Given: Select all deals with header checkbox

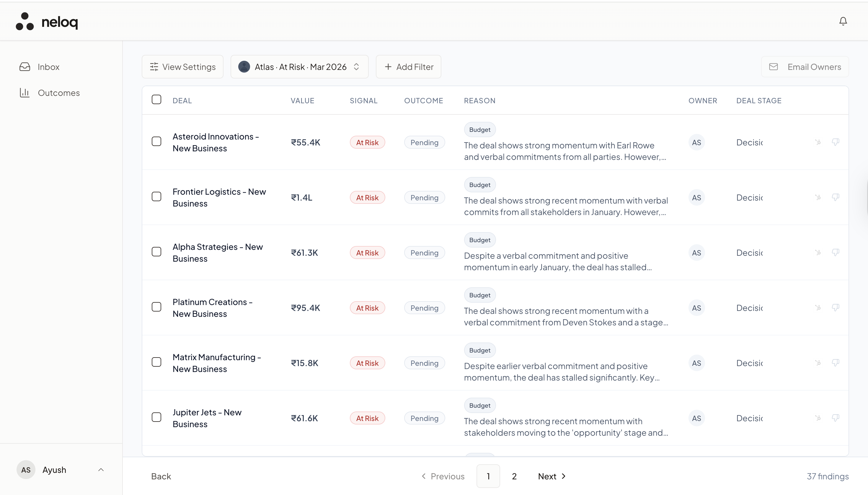Looking at the screenshot, I should click(x=156, y=100).
